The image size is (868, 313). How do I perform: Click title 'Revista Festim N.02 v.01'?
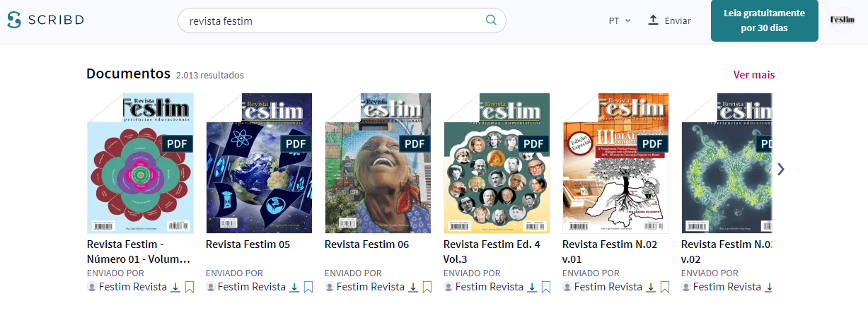(610, 252)
